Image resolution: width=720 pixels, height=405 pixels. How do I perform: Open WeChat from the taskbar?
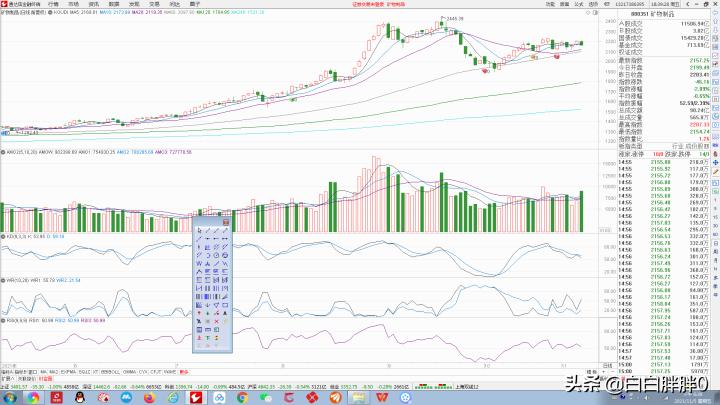(265, 397)
